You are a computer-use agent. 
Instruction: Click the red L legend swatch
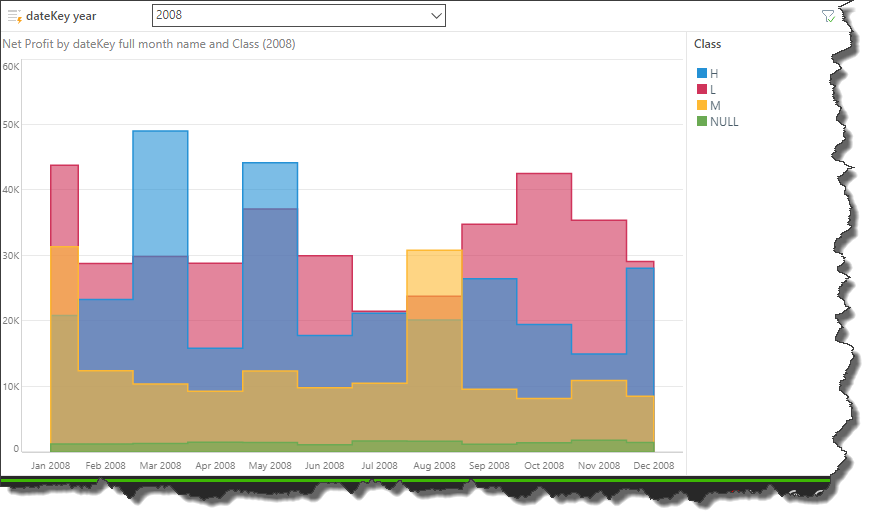(702, 90)
